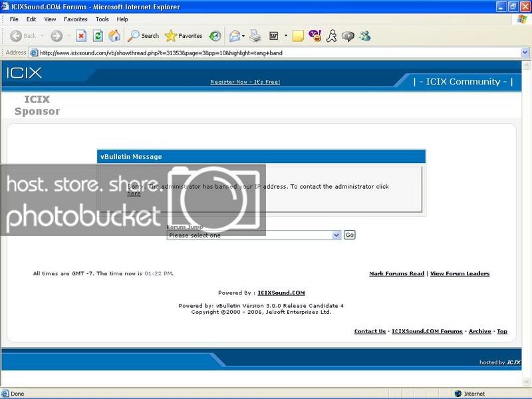Open the Favorites menu
The image size is (532, 399).
coord(75,19)
